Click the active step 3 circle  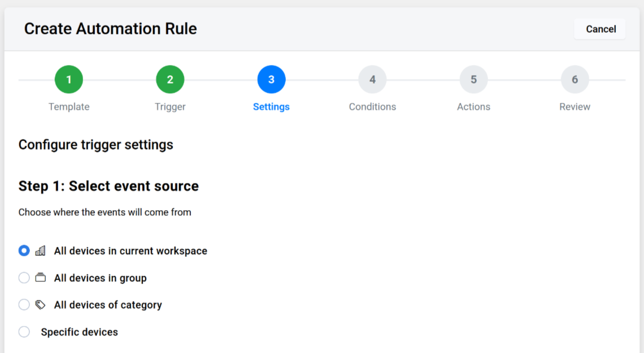(271, 80)
